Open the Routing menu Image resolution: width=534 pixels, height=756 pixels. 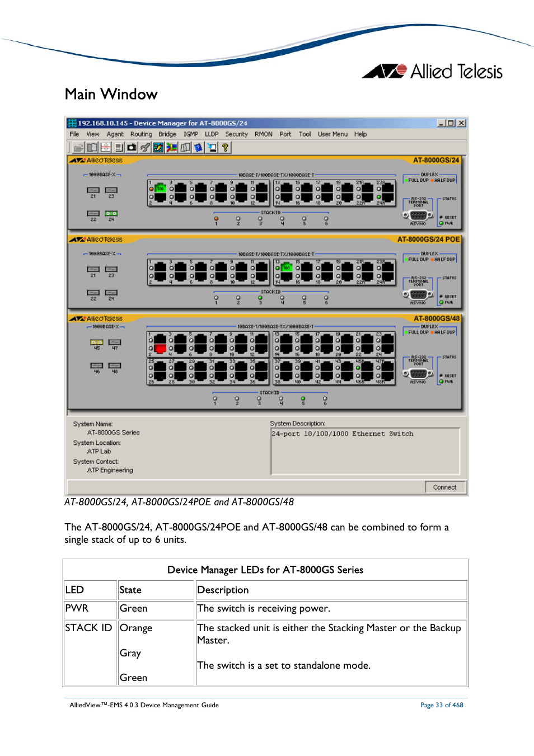pos(141,134)
